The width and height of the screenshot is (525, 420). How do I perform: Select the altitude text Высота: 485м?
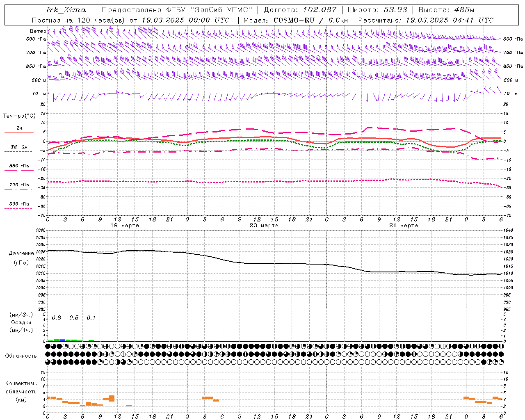[x=446, y=9]
